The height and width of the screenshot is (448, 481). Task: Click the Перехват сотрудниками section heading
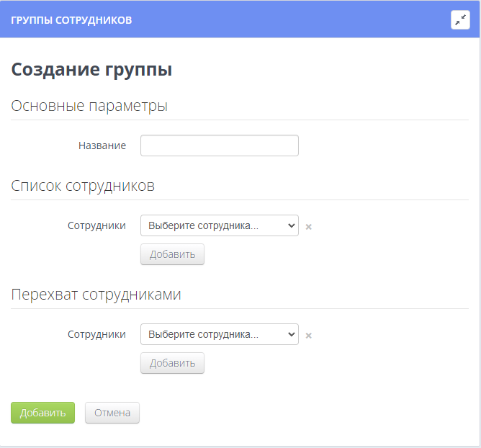tap(96, 295)
